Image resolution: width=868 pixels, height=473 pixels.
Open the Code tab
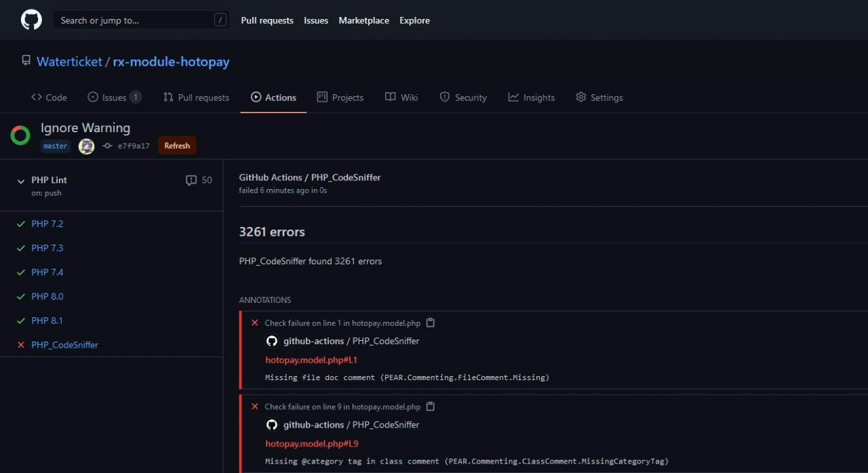point(49,98)
